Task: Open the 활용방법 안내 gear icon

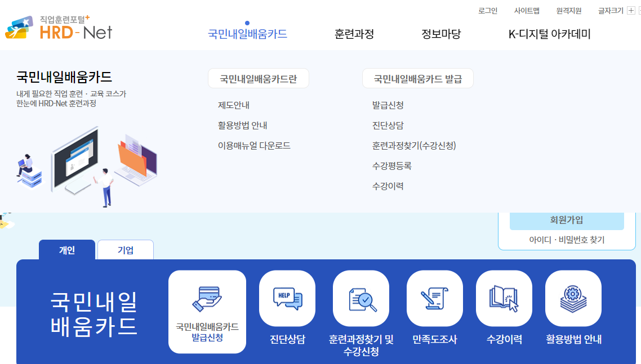Action: click(x=573, y=298)
